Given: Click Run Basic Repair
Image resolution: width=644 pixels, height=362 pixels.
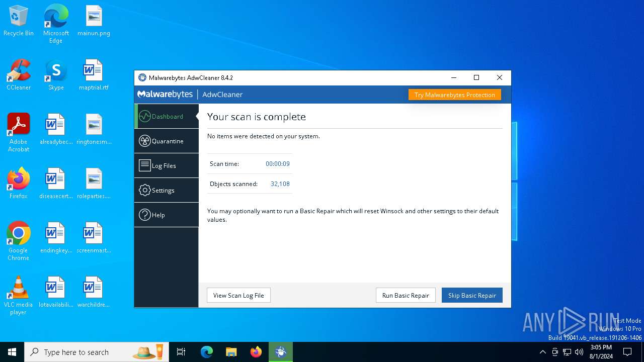Looking at the screenshot, I should [406, 295].
